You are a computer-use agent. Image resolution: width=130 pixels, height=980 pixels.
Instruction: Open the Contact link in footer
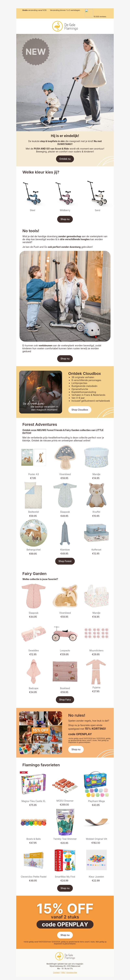pyautogui.click(x=56, y=972)
